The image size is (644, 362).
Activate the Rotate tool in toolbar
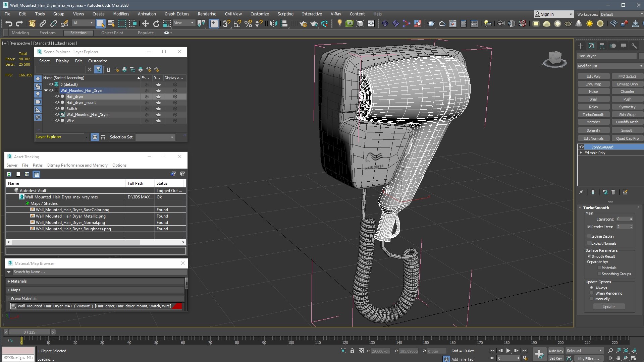coord(156,23)
